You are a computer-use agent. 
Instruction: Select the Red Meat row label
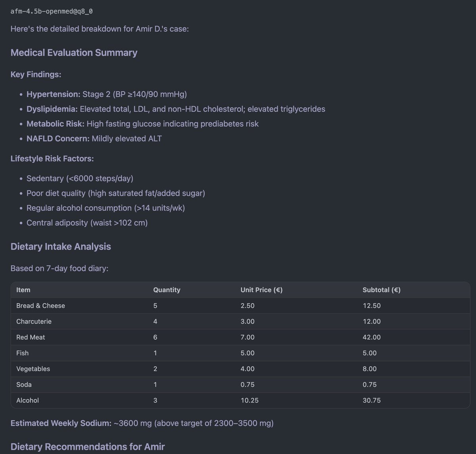point(31,337)
